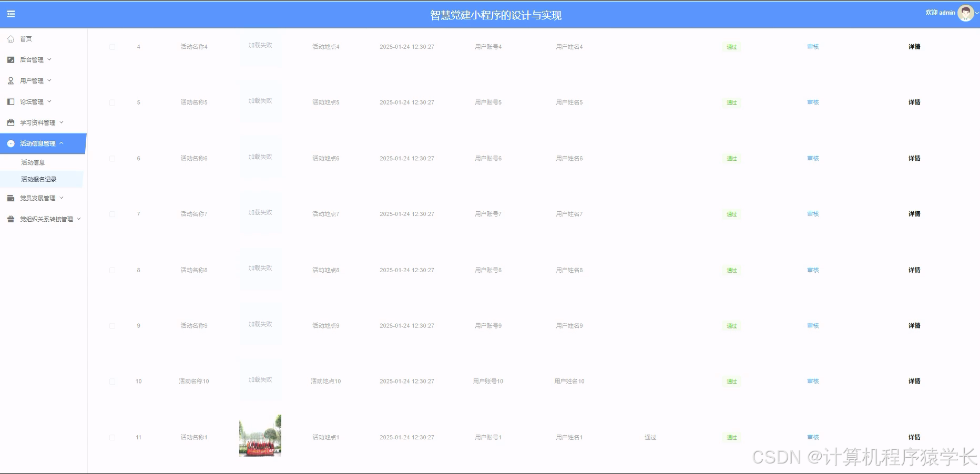Click the 后台管理 sidebar icon

11,60
